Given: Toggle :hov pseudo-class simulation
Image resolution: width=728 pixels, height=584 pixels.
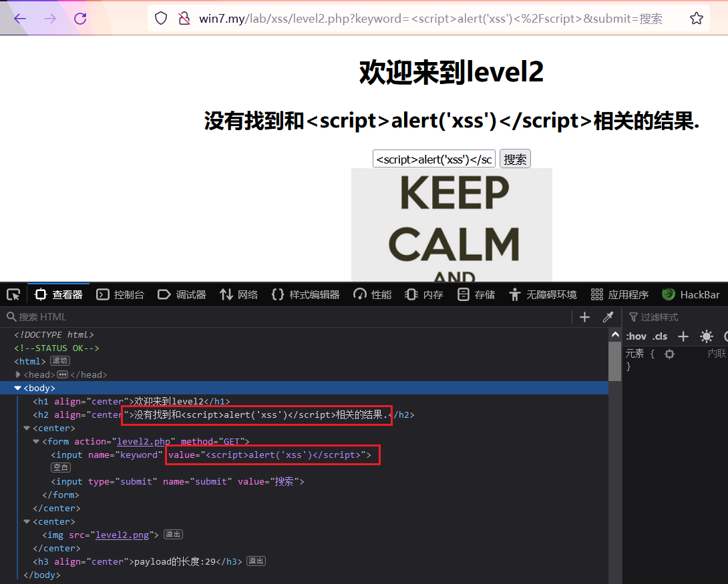Looking at the screenshot, I should (636, 336).
